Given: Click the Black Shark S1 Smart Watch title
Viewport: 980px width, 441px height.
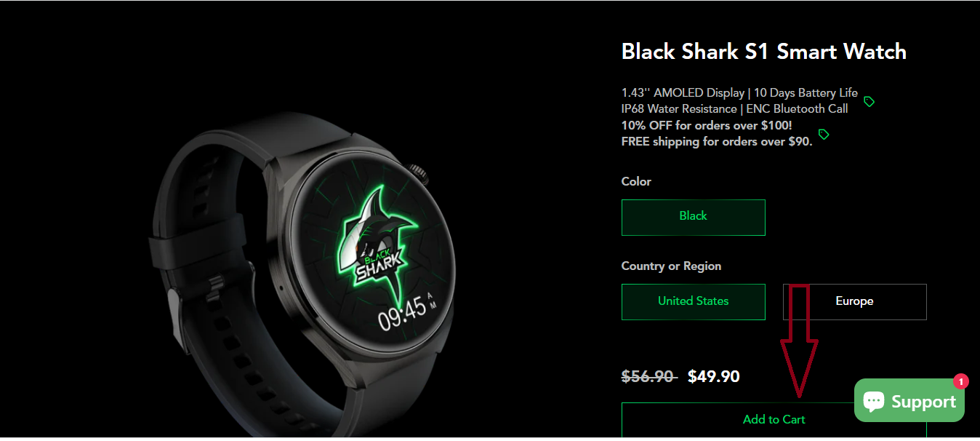Looking at the screenshot, I should click(764, 52).
